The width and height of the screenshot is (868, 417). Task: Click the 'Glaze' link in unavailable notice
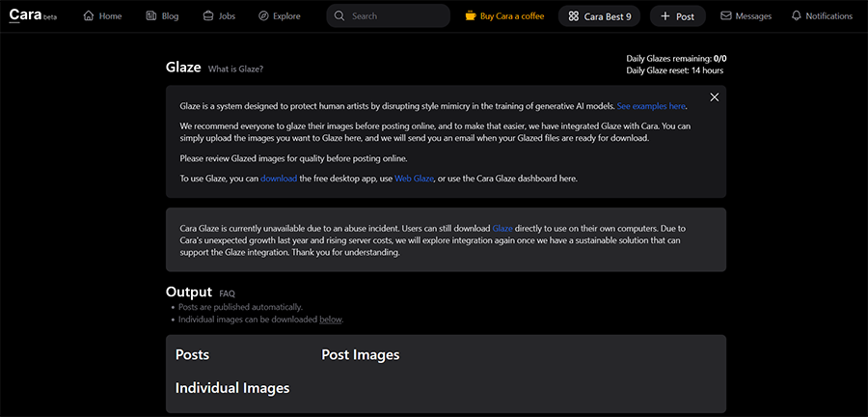[502, 228]
